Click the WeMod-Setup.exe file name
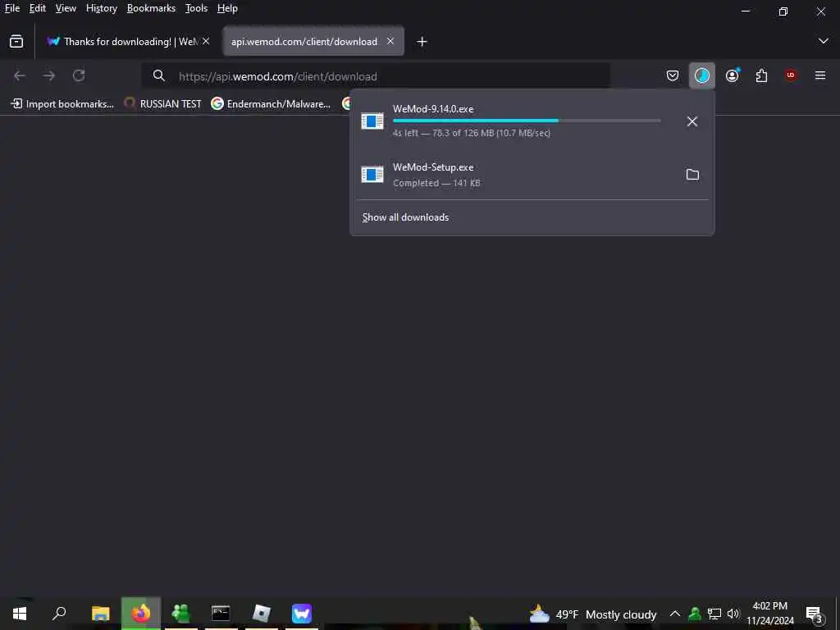The width and height of the screenshot is (840, 630). 433,167
